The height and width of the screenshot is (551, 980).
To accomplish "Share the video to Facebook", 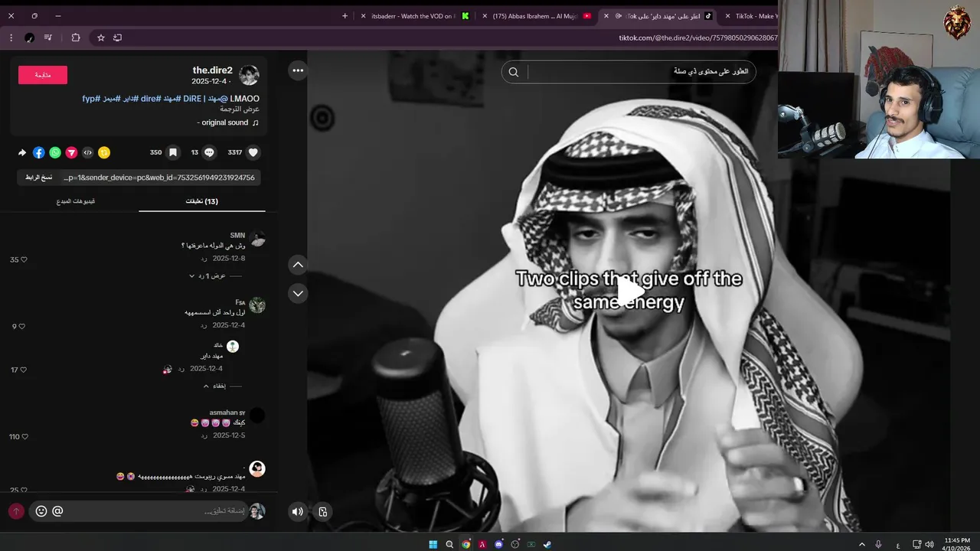I will point(39,152).
